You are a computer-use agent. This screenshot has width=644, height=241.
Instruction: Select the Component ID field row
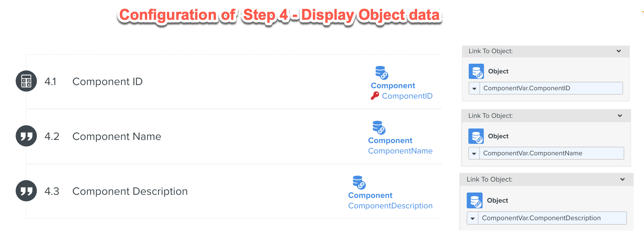(107, 81)
